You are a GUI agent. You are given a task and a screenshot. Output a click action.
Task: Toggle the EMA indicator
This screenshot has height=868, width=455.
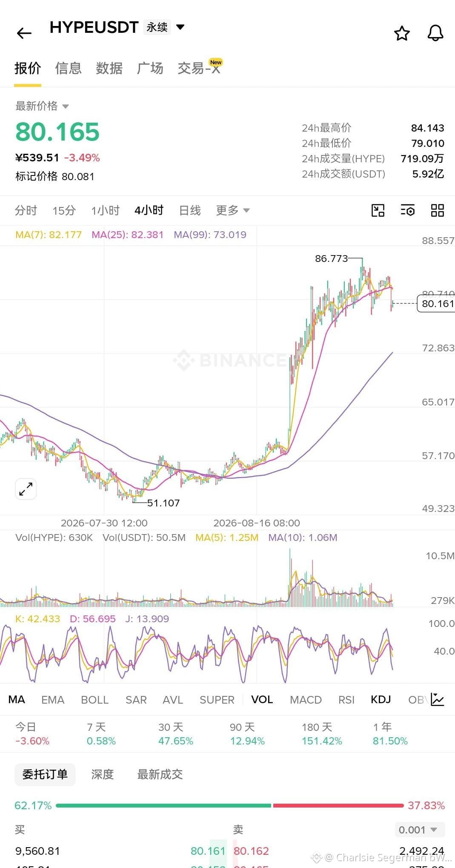coord(53,700)
